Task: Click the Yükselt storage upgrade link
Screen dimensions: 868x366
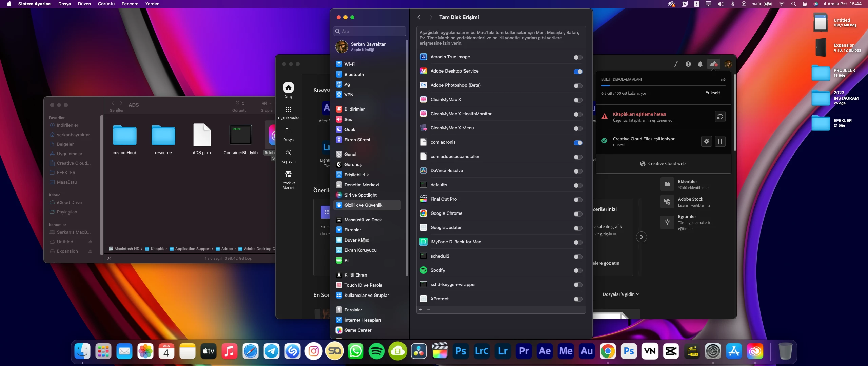Action: point(712,93)
